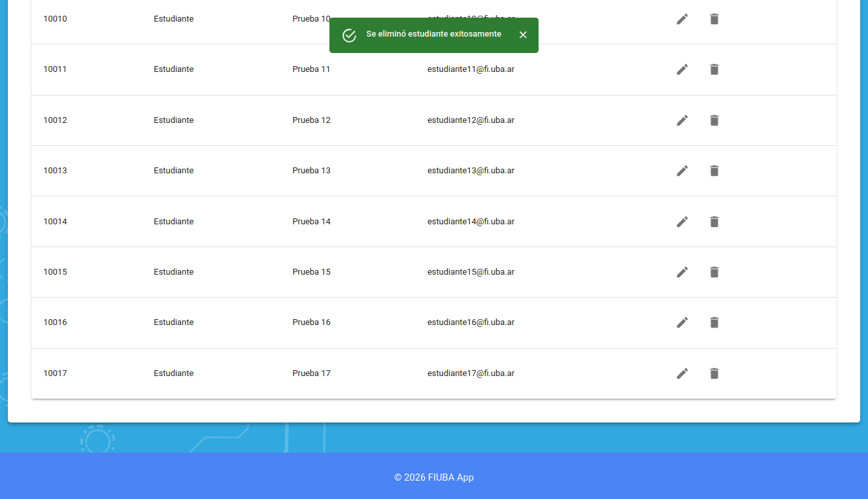This screenshot has width=868, height=499.
Task: Edit estudiante14@fi.uba.ar entry
Action: [x=682, y=222]
